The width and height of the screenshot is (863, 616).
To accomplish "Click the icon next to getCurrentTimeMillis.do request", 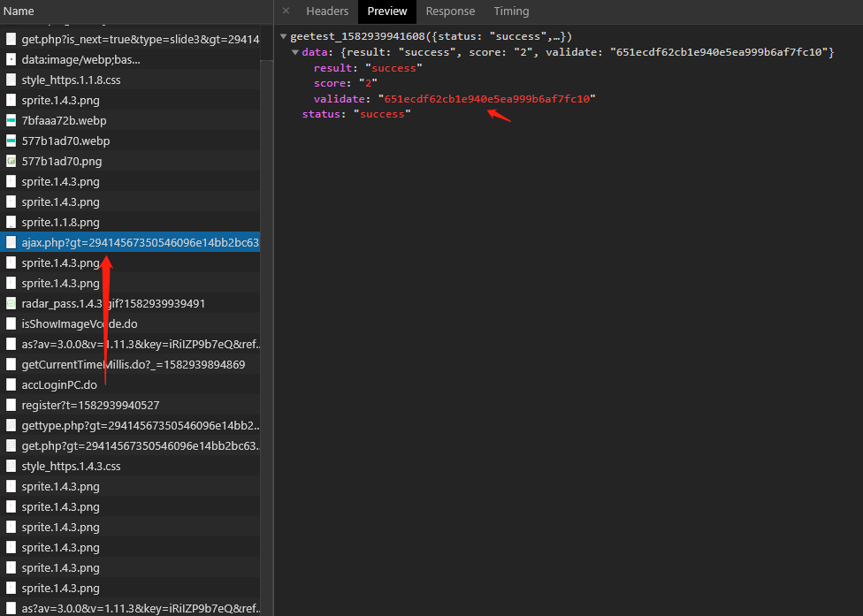I will [11, 365].
